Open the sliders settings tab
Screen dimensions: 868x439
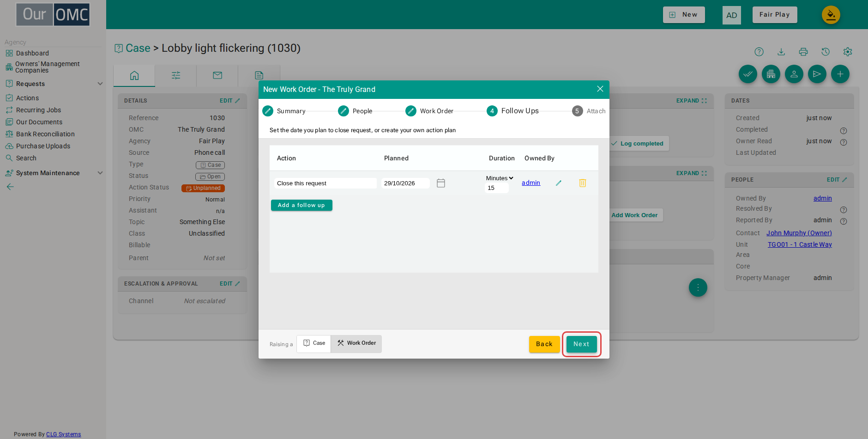click(176, 75)
